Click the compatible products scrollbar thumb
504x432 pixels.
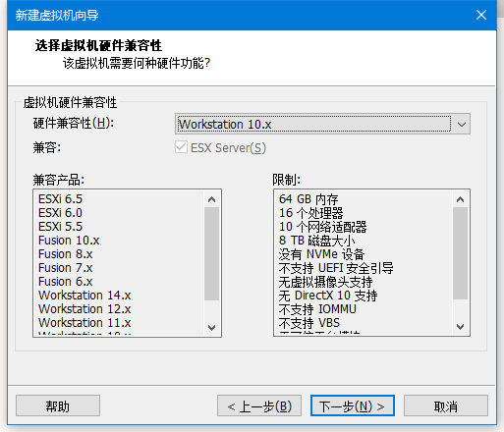click(x=212, y=253)
